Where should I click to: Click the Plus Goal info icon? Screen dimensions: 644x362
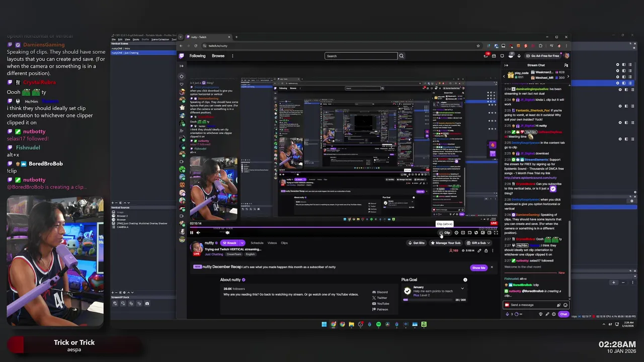coord(465,280)
